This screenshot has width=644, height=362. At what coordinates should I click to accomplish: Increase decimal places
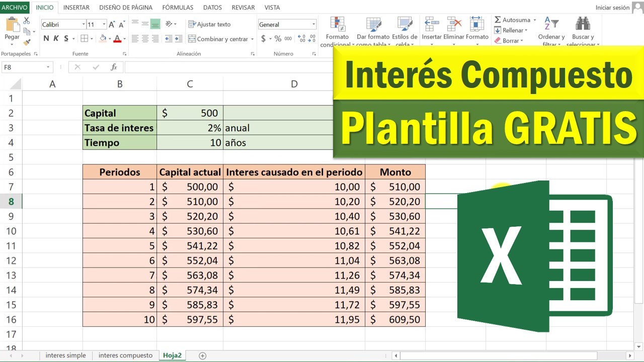(x=302, y=39)
